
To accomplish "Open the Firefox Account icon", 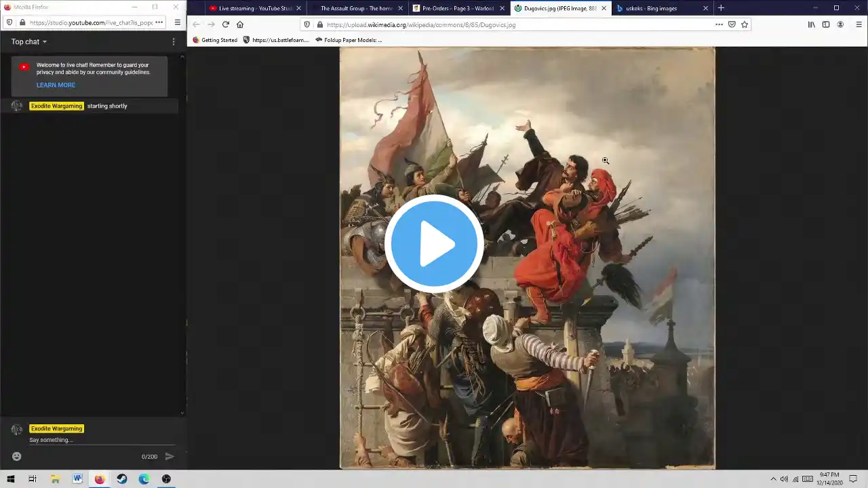I will point(840,24).
